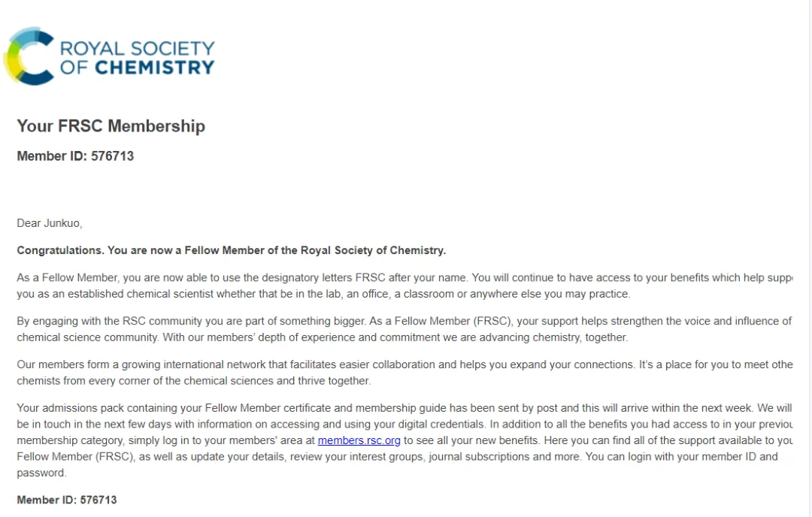Click the Royal Society of Chemistry circular logo
This screenshot has width=812, height=517.
tap(30, 56)
